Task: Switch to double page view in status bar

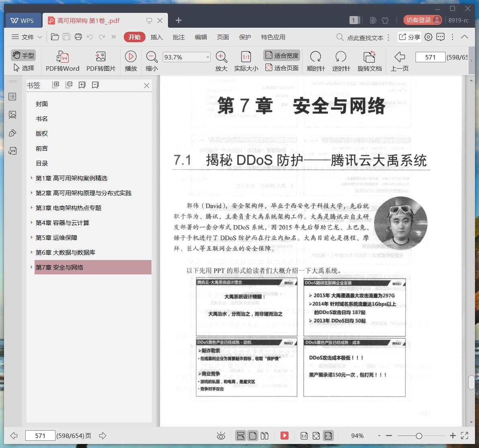Action: tap(264, 436)
